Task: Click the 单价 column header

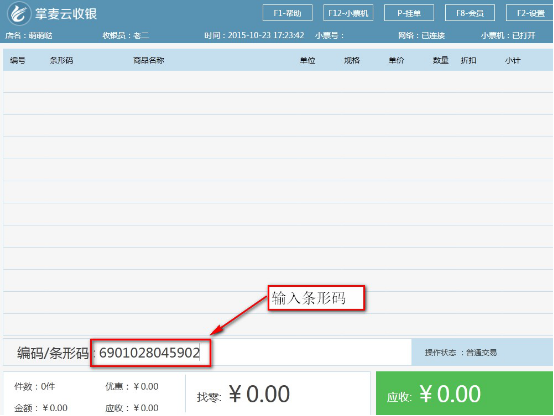Action: point(396,60)
